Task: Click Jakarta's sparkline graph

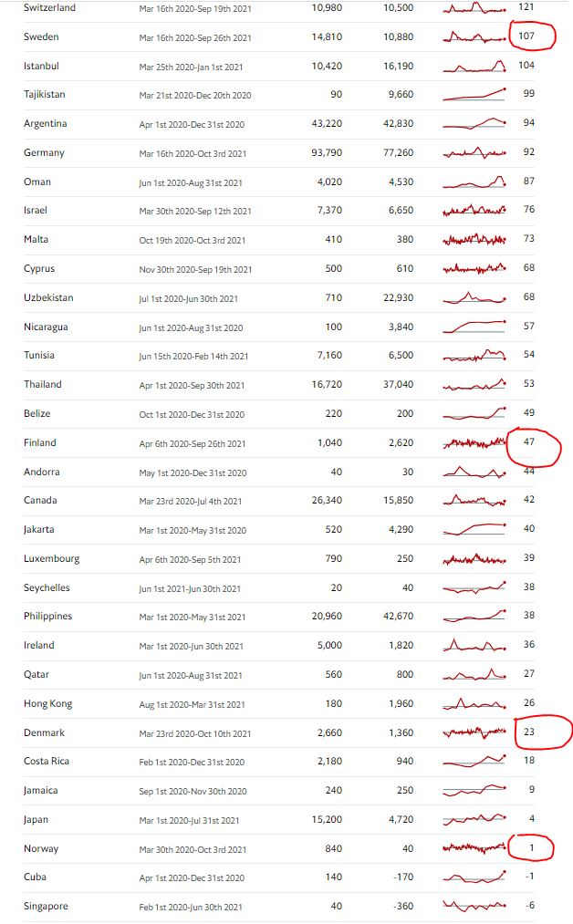Action: tap(474, 529)
